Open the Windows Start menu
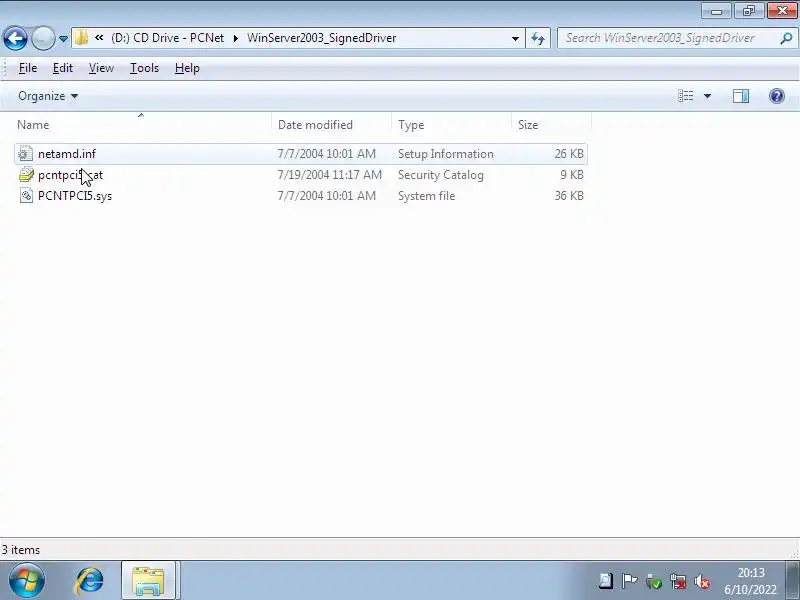This screenshot has width=800, height=600. tap(27, 581)
